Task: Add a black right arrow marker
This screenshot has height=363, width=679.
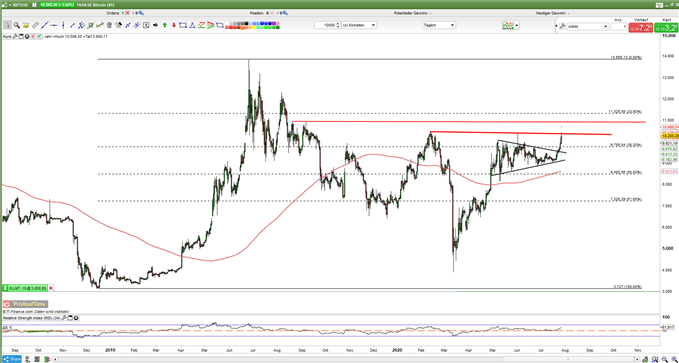Action: click(155, 25)
